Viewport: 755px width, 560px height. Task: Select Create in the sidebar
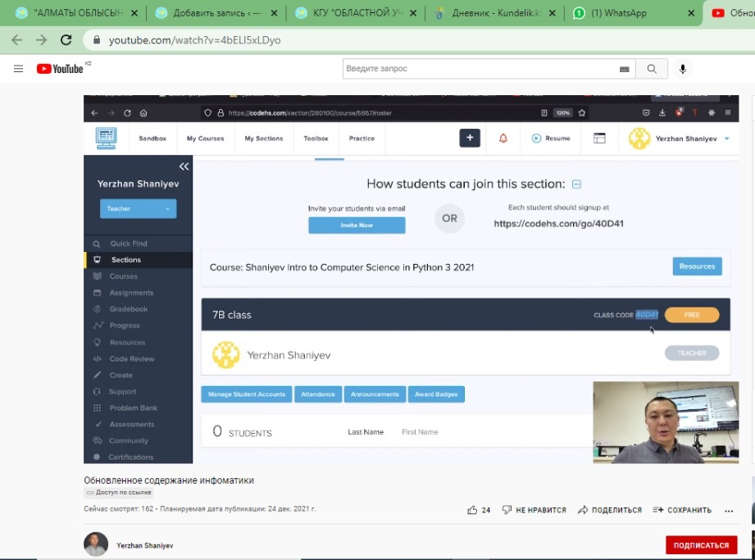(121, 375)
